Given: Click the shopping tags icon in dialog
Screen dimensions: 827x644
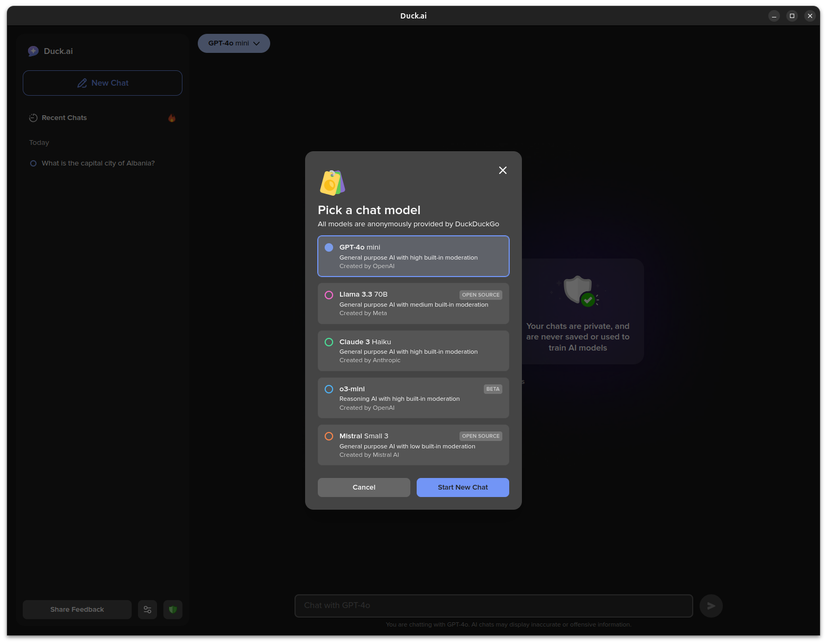Looking at the screenshot, I should [333, 182].
